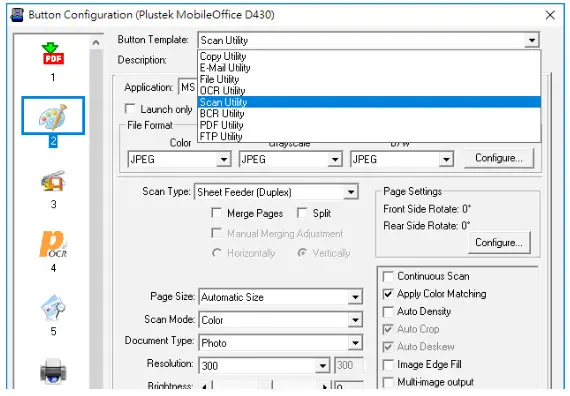Select the paint palette Scan icon numbered 2

[x=53, y=116]
